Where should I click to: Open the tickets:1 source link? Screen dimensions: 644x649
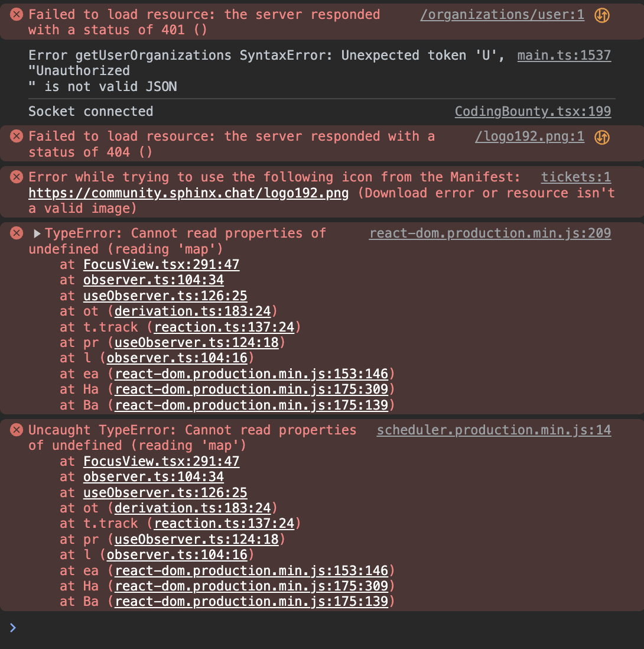point(575,177)
